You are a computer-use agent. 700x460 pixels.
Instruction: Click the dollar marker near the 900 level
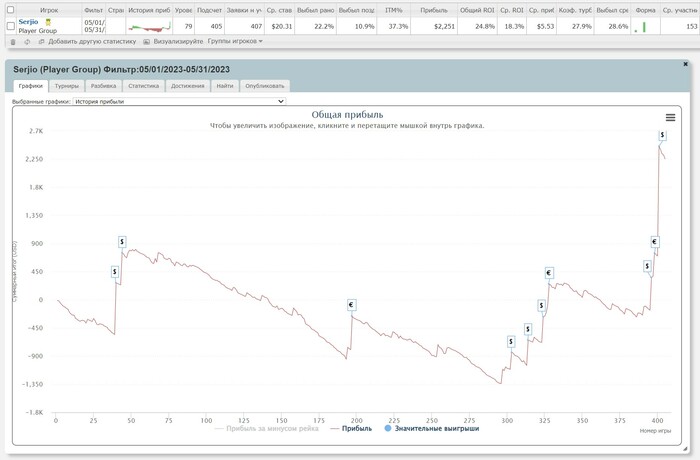click(122, 242)
